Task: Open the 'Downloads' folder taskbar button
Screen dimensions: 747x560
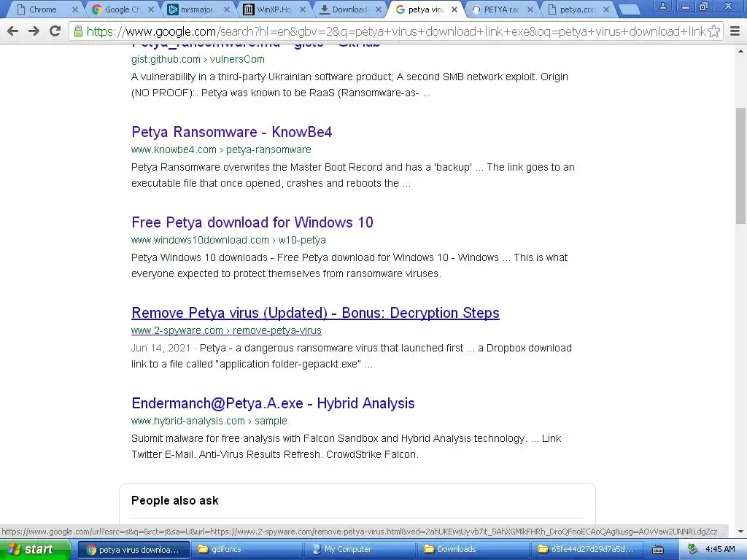Action: coord(473,550)
